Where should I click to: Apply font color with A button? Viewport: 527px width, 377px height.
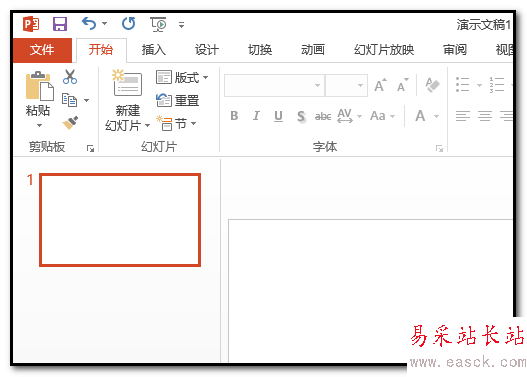coord(420,116)
